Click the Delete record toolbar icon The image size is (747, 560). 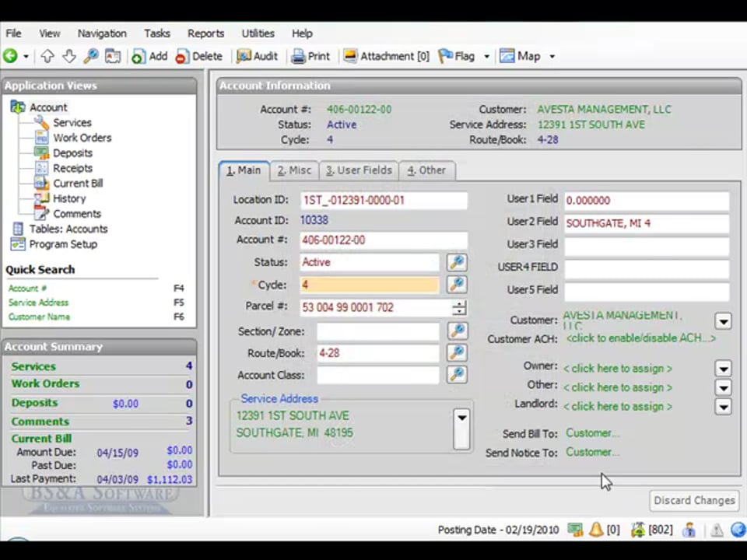pos(181,57)
